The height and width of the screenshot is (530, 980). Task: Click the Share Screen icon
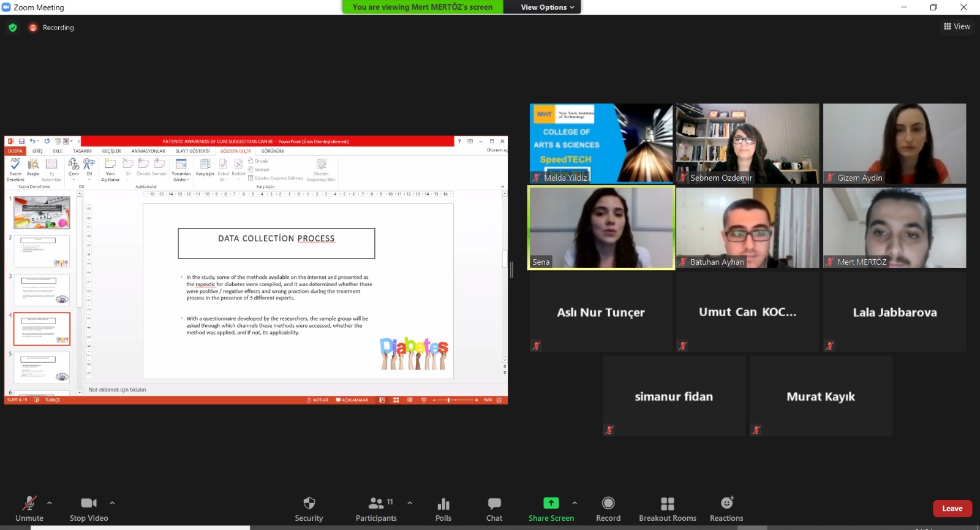551,503
